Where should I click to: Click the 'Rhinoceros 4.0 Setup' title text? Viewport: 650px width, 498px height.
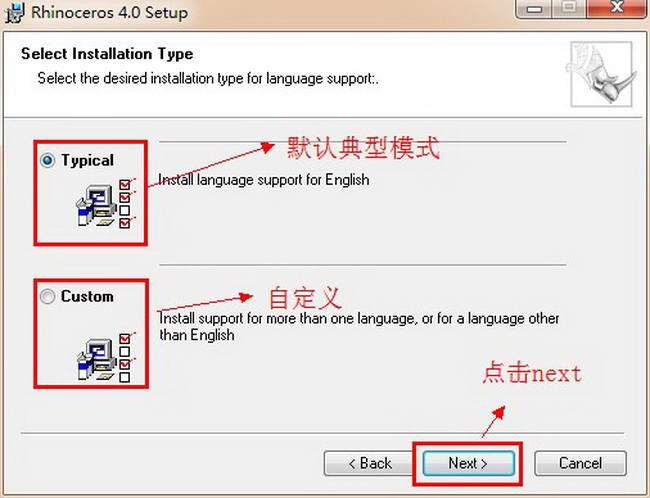[109, 12]
